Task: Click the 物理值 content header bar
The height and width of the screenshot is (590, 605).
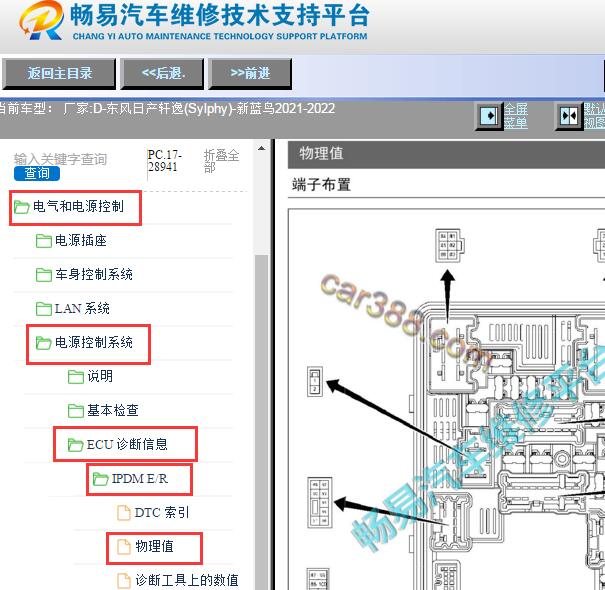Action: point(446,154)
